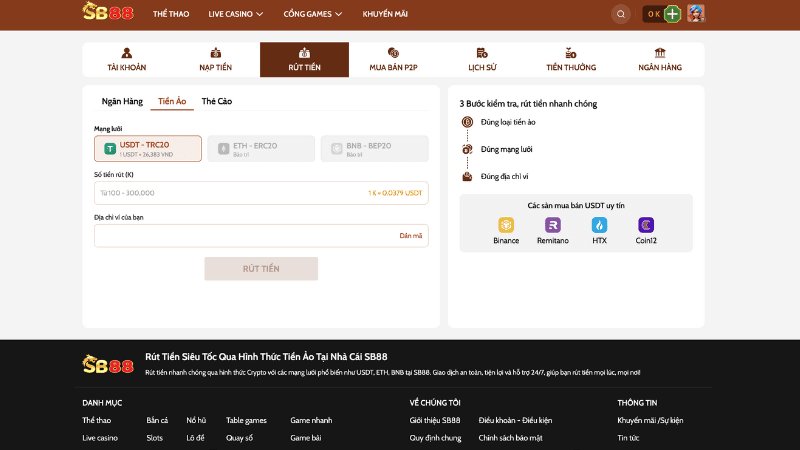
Task: Select the USDT - TRC20 network option
Action: [x=148, y=149]
